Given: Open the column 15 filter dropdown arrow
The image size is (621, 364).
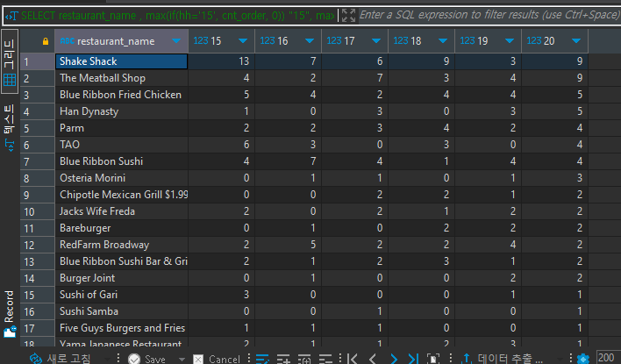Looking at the screenshot, I should coord(243,41).
